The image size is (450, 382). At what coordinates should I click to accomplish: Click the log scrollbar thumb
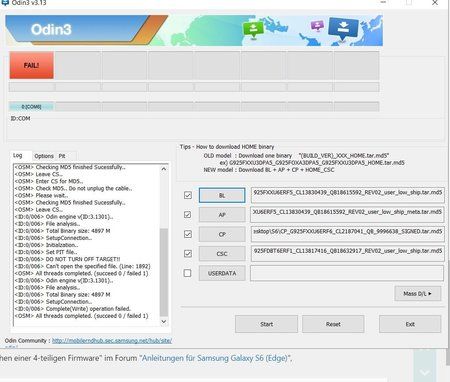(x=164, y=272)
